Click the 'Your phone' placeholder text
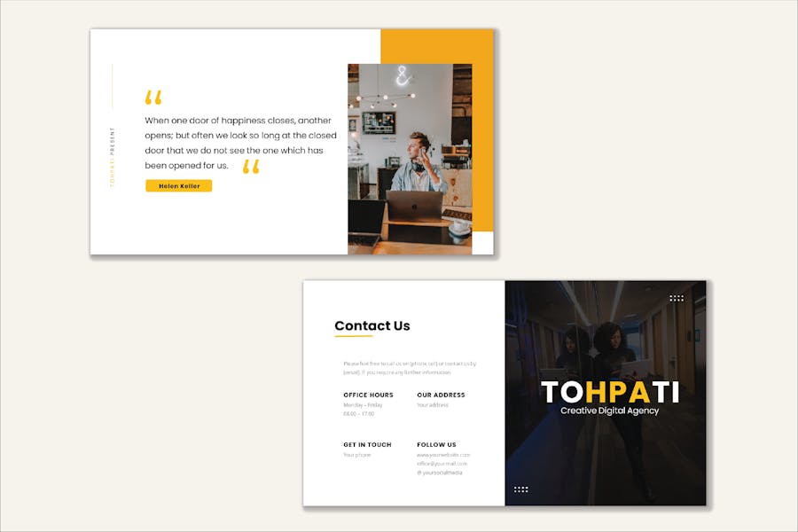798x532 pixels. click(x=356, y=455)
